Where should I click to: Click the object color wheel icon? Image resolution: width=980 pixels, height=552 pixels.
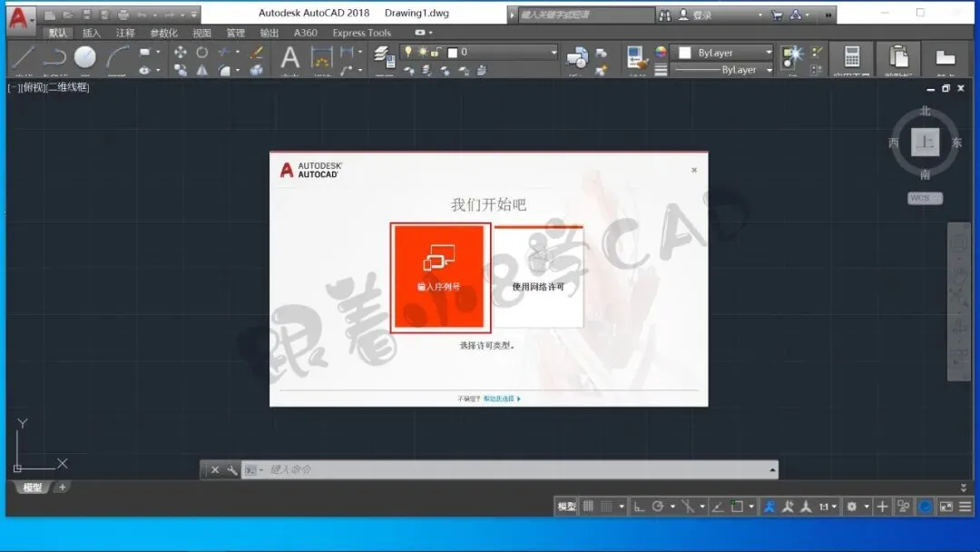tap(661, 52)
